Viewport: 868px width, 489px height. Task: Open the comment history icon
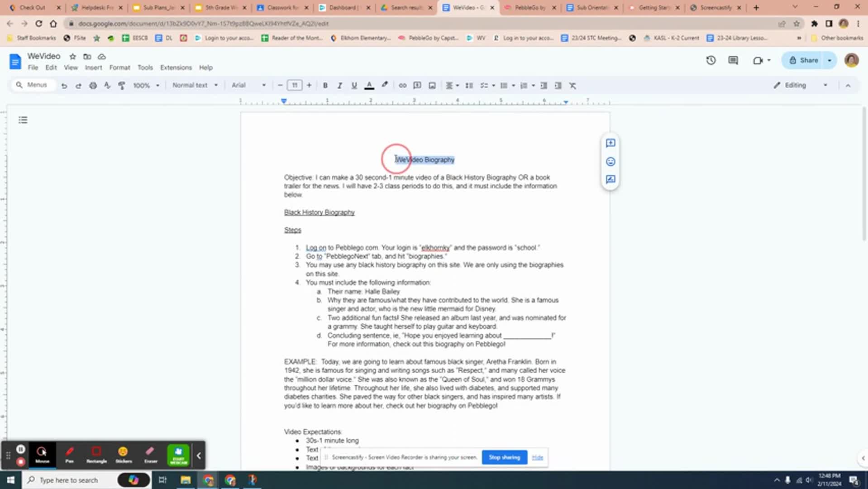733,60
